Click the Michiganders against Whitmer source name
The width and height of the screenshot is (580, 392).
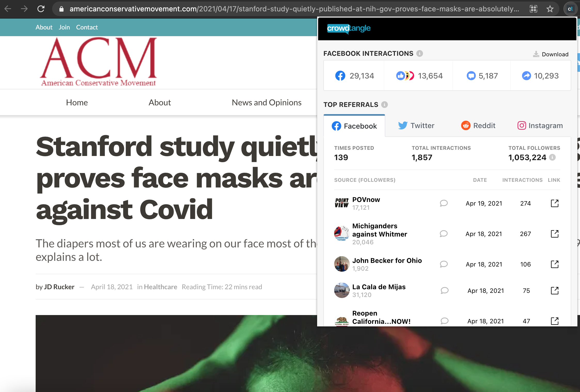380,230
